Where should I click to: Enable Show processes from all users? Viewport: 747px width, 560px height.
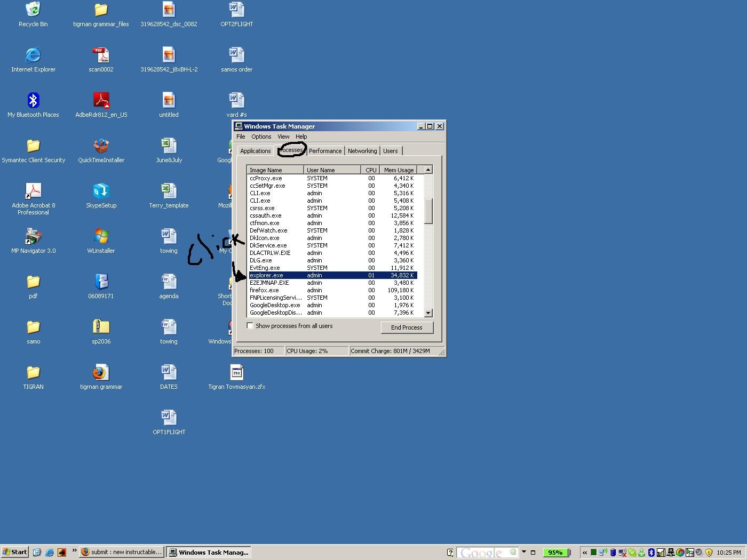250,325
